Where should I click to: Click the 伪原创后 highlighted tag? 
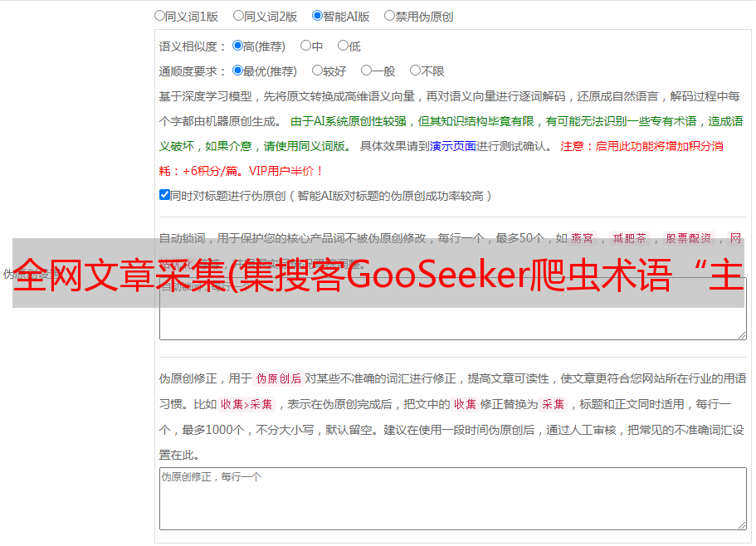tap(279, 378)
